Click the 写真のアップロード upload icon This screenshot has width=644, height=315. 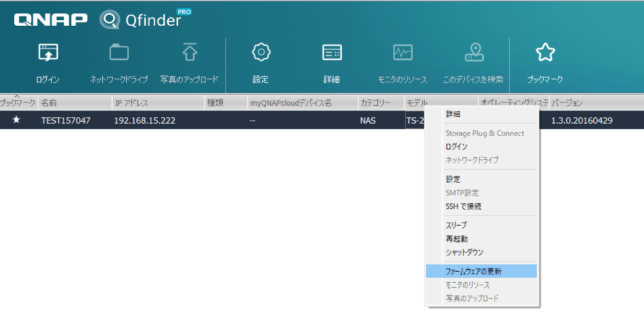190,52
